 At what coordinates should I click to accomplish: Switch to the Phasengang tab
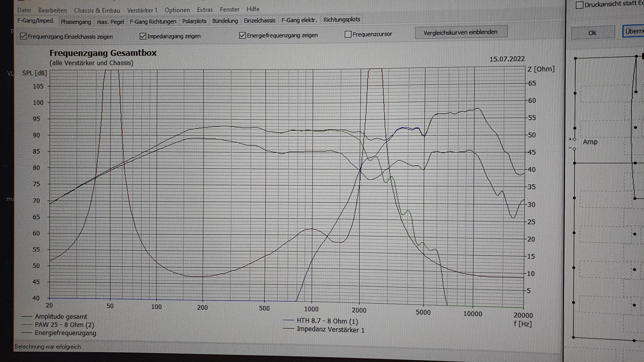[76, 22]
